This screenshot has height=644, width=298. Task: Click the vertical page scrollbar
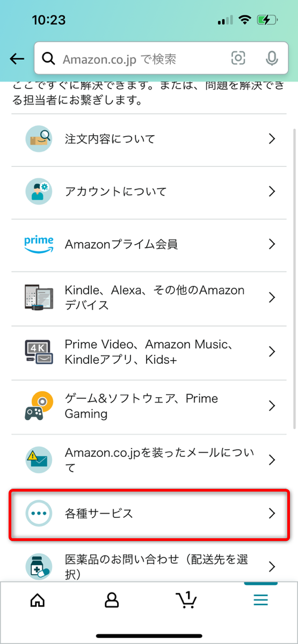click(294, 278)
